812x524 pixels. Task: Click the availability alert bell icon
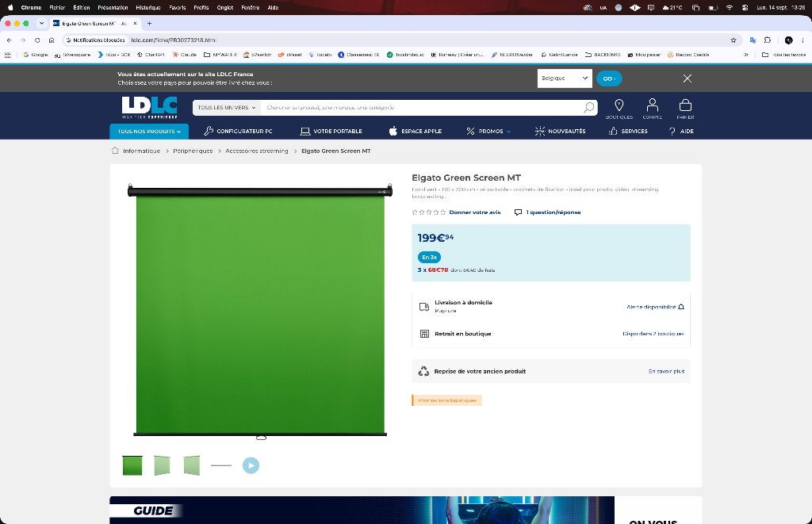(x=681, y=307)
